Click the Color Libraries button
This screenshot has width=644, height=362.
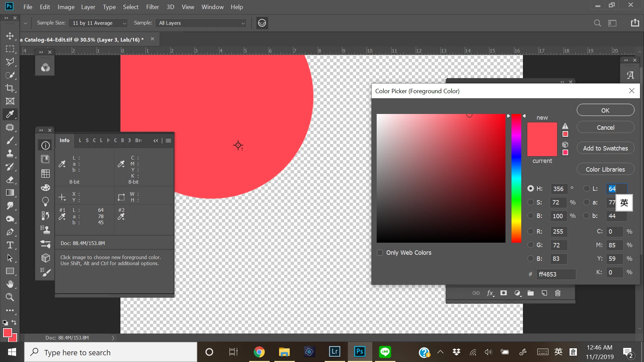click(x=605, y=170)
